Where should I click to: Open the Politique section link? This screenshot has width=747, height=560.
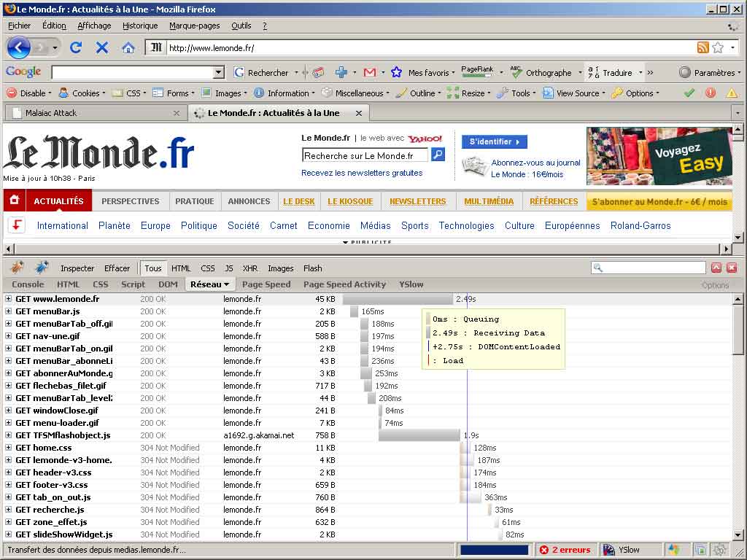tap(198, 225)
